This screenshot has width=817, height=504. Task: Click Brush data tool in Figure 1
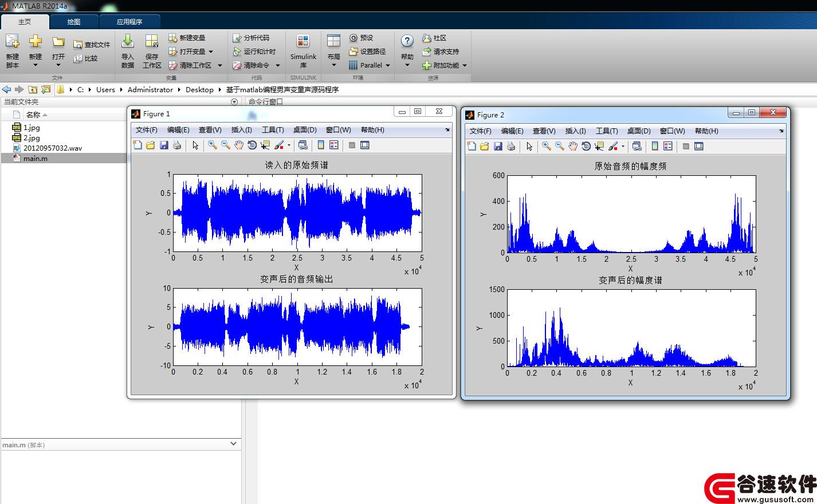(279, 145)
